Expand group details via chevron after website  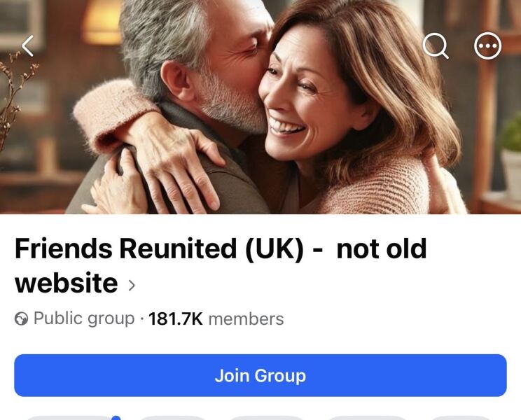click(x=132, y=285)
